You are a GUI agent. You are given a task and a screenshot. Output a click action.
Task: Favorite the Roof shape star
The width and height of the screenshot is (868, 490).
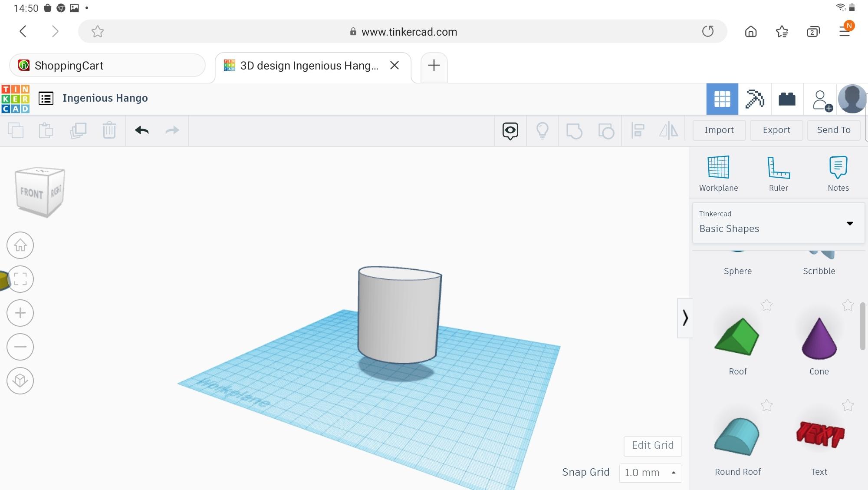tap(766, 305)
